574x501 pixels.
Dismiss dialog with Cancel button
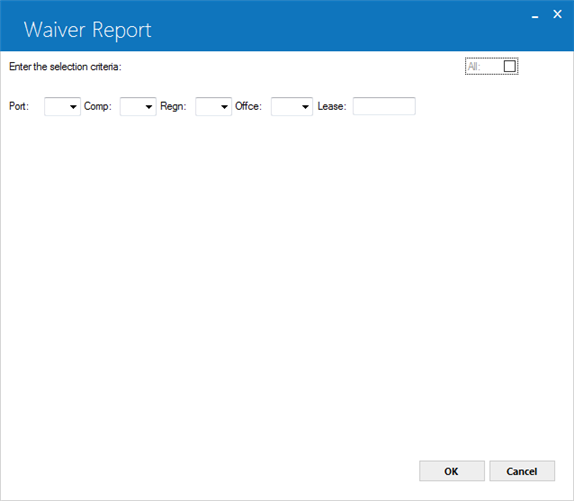coord(522,471)
